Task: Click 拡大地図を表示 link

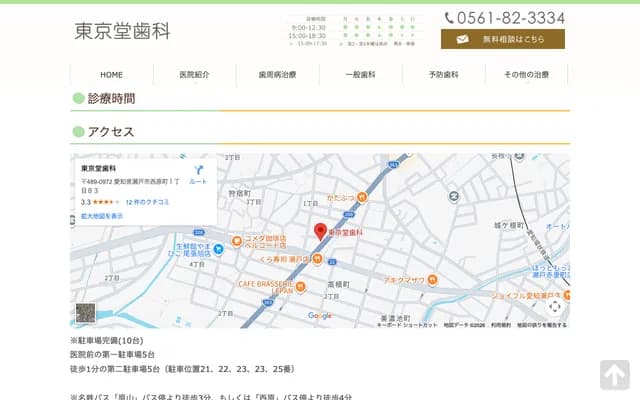Action: (x=102, y=216)
